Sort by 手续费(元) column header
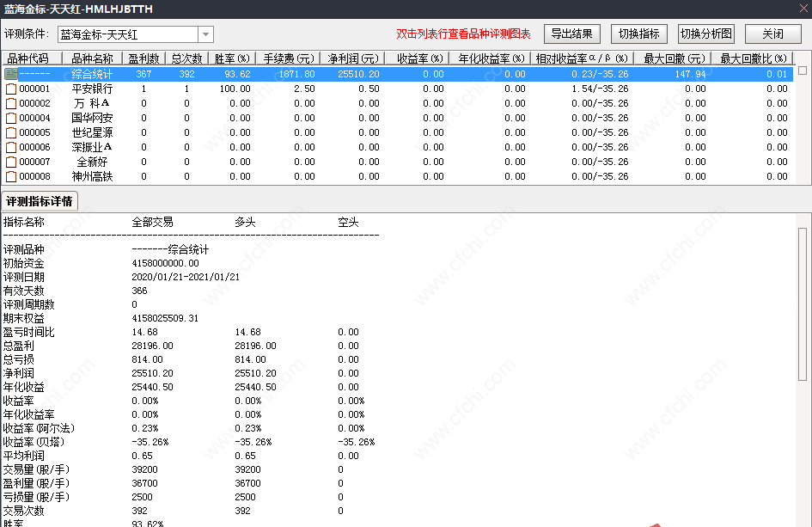 click(288, 58)
